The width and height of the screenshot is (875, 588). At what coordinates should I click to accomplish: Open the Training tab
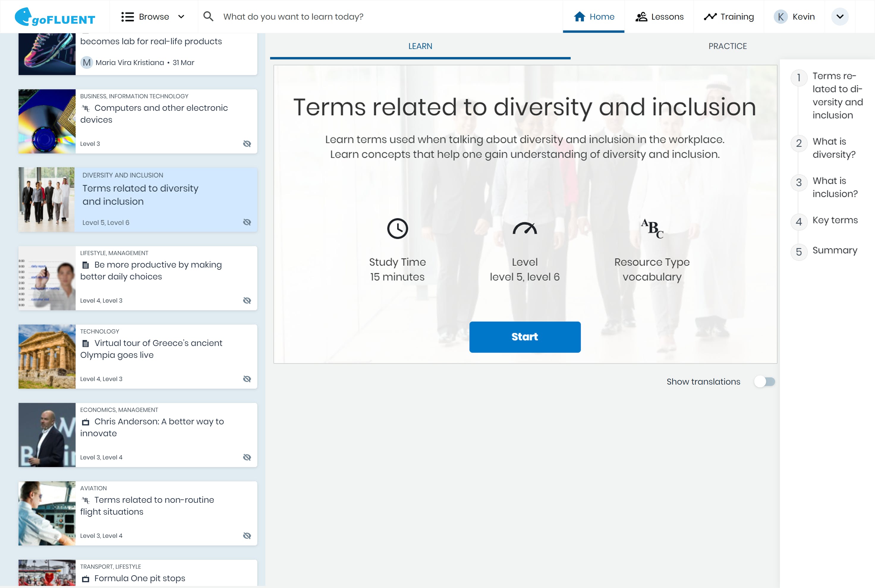click(x=729, y=17)
